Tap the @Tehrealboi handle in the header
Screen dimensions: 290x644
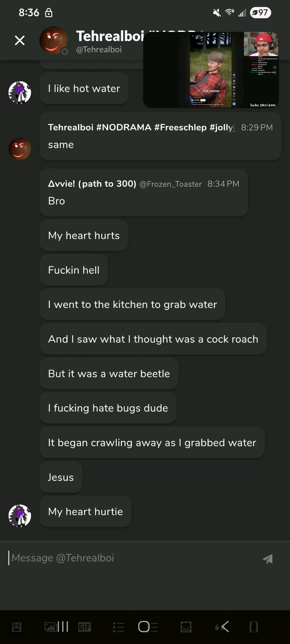[99, 50]
